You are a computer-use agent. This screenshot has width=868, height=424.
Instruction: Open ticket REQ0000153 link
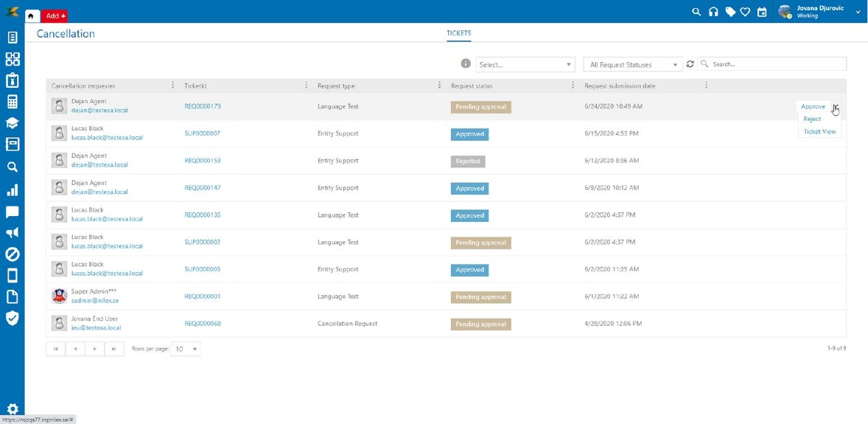203,161
